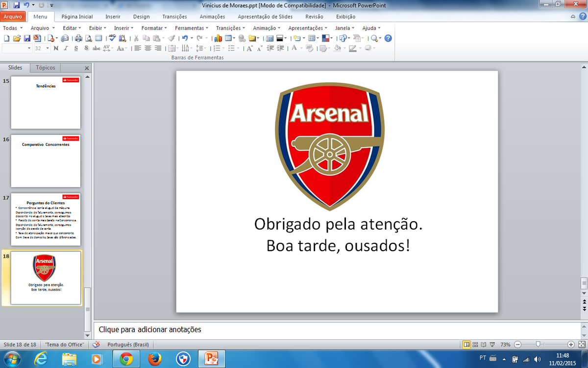
Task: Click the Help question mark in toolbar
Action: (x=388, y=38)
